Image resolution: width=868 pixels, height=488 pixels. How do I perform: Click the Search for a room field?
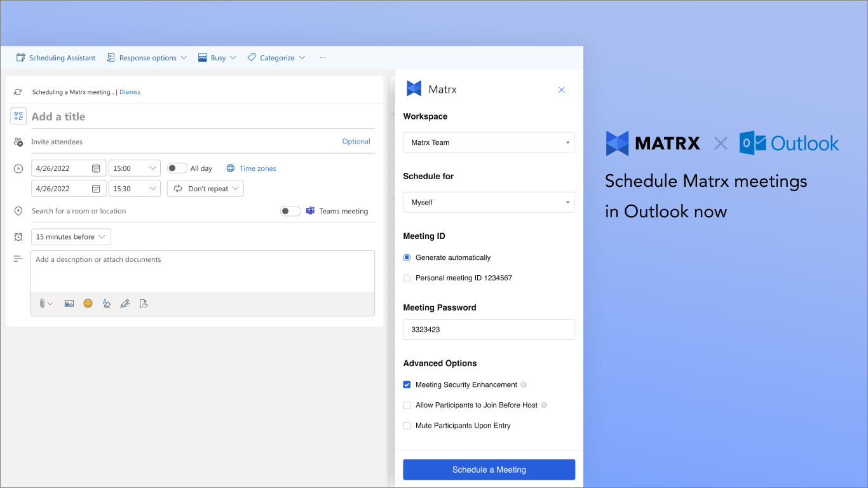pos(153,211)
